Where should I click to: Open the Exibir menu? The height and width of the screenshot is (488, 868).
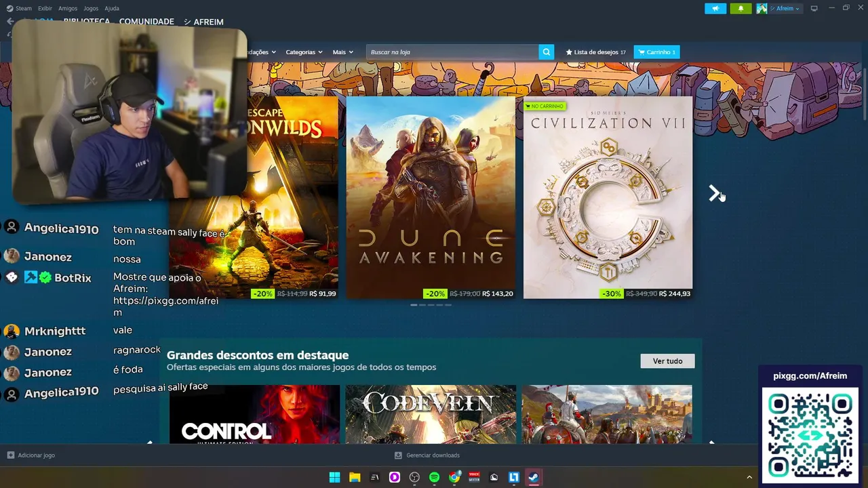(45, 8)
